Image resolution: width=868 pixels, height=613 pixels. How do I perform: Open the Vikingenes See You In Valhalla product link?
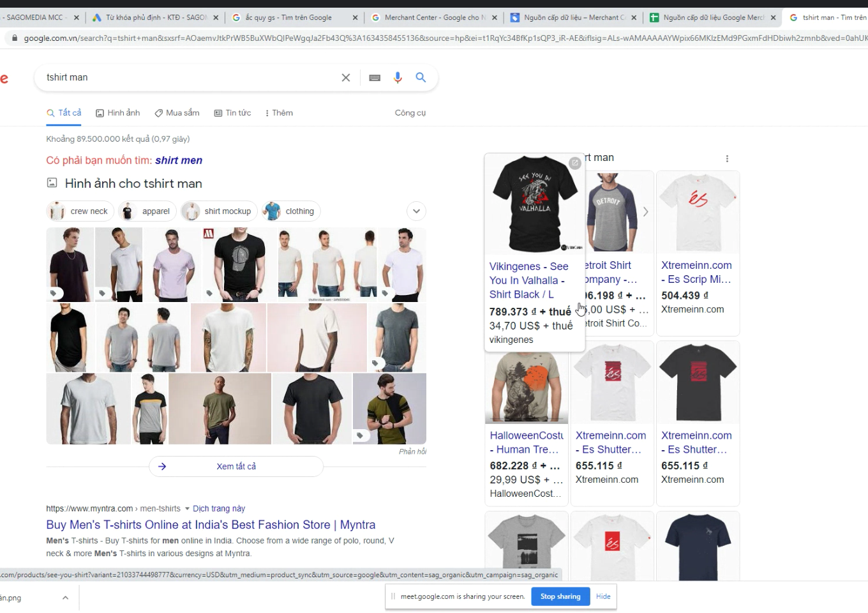[529, 280]
